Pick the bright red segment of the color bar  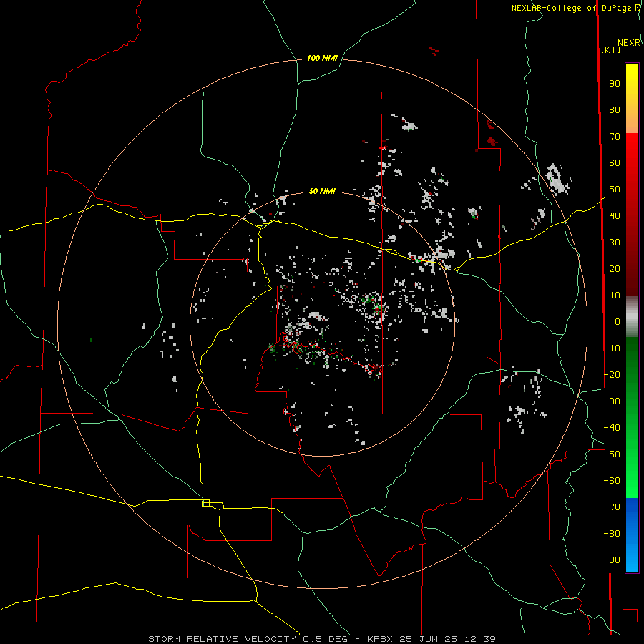point(632,144)
